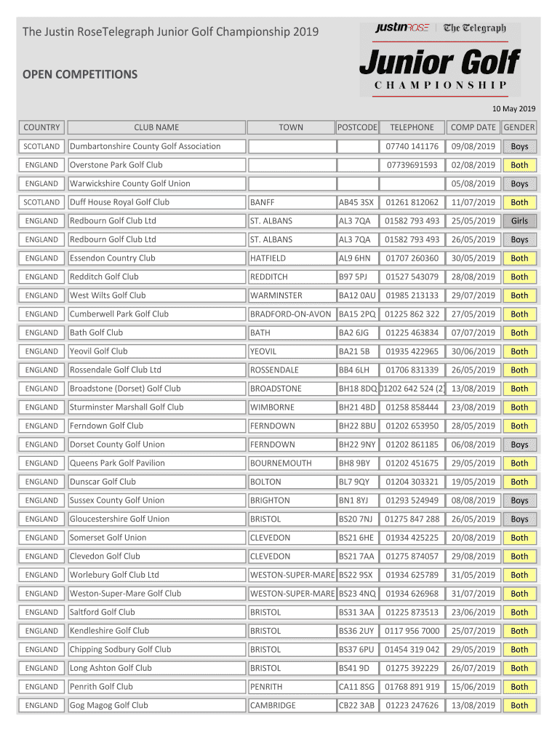Click the COMP DATE column header
This screenshot has width=560, height=745.
(472, 127)
